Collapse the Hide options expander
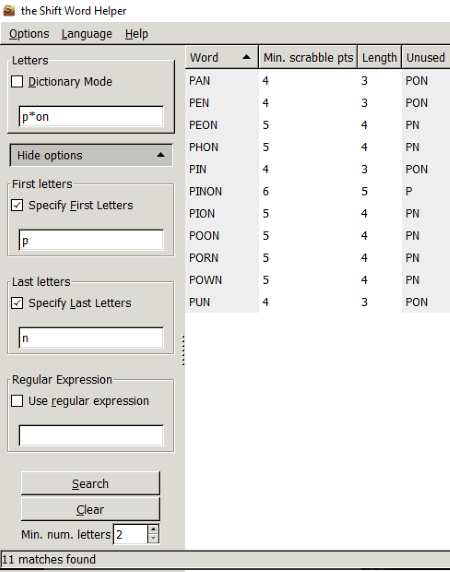The image size is (450, 572). tap(91, 155)
